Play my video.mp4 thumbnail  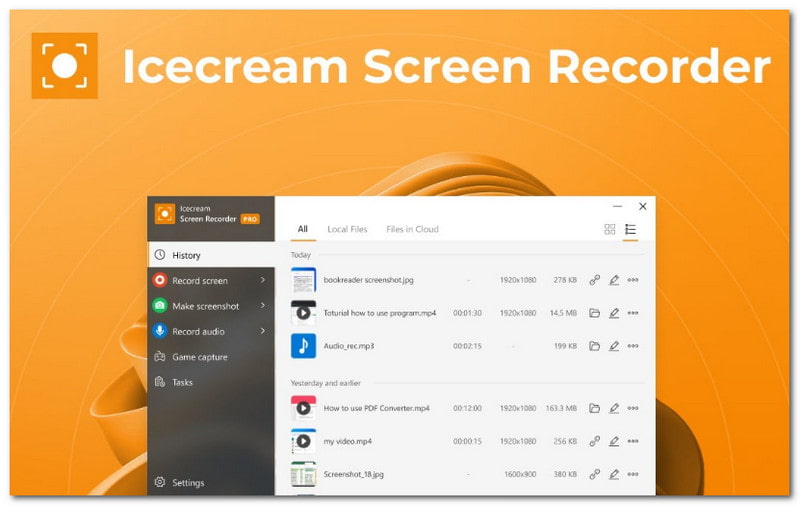click(x=304, y=441)
